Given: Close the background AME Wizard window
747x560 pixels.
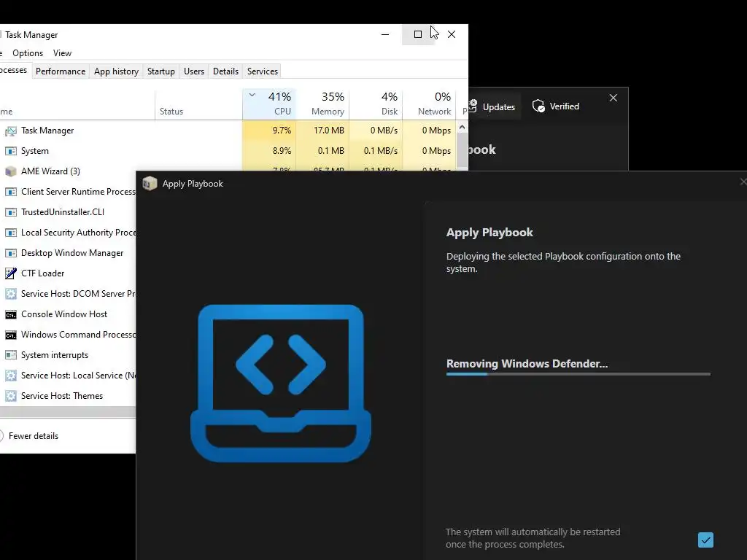Looking at the screenshot, I should [x=613, y=98].
